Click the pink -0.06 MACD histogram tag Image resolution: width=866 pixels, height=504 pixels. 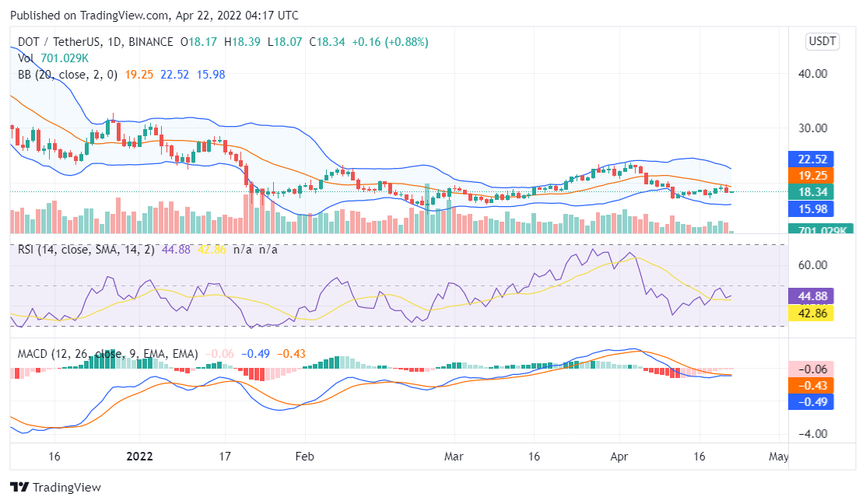click(811, 369)
